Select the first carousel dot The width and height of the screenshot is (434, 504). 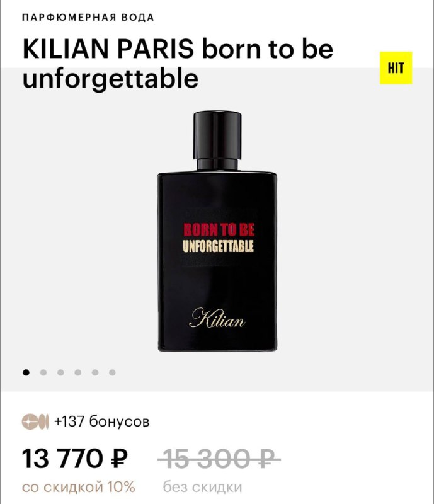26,372
